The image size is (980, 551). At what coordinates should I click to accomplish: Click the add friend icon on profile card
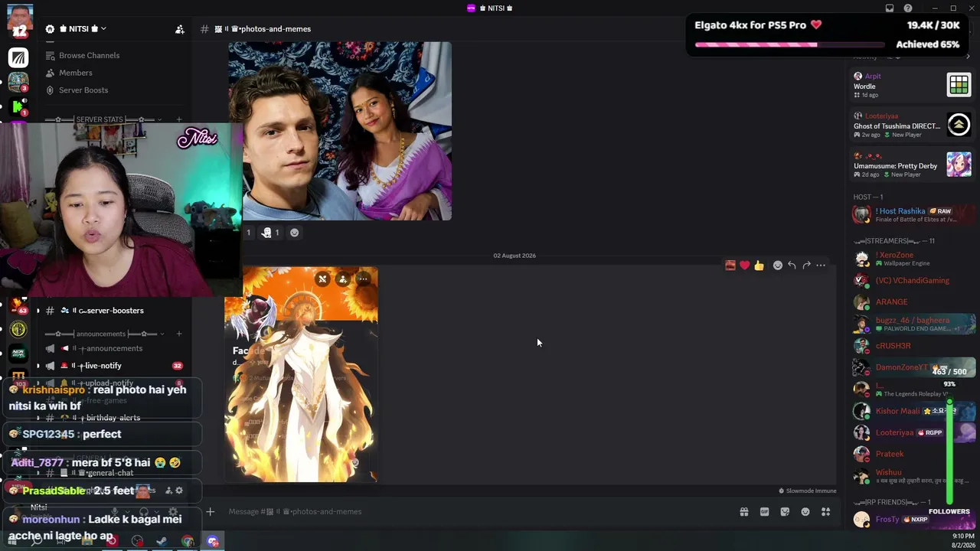[x=342, y=279]
